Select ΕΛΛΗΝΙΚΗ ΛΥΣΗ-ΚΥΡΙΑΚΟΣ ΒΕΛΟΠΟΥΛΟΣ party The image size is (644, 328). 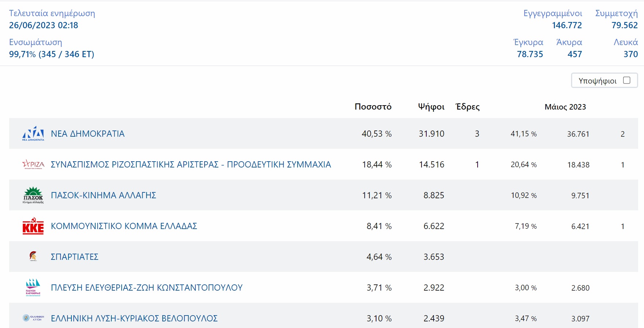tap(134, 318)
